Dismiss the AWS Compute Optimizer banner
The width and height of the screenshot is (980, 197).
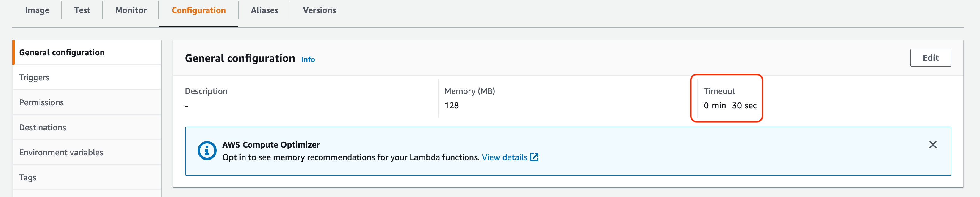pos(933,145)
